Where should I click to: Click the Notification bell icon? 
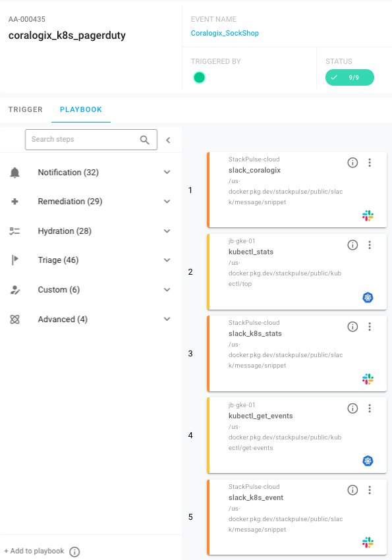[x=14, y=173]
